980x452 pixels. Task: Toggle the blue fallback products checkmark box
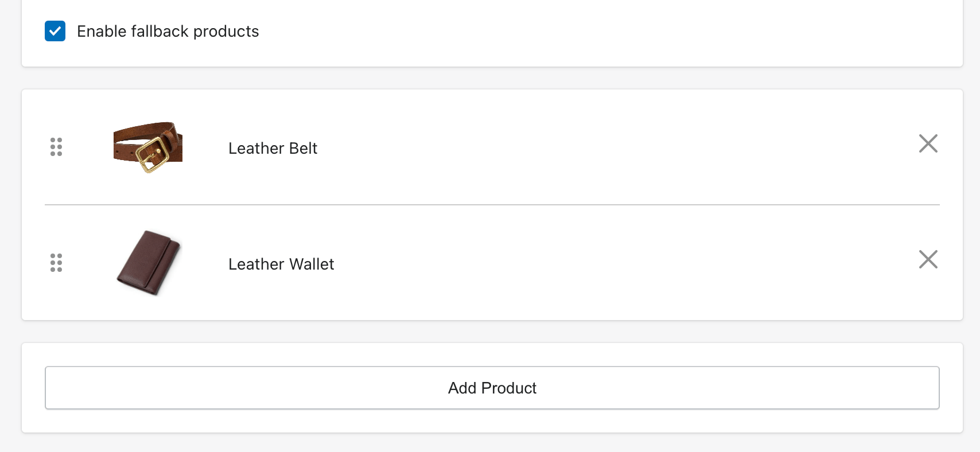tap(55, 31)
